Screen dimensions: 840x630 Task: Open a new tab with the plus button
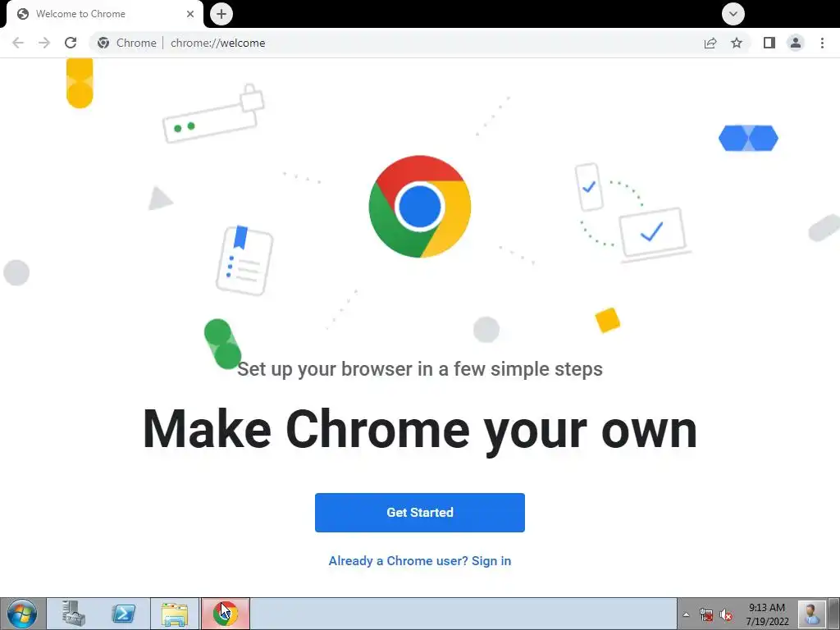(221, 14)
